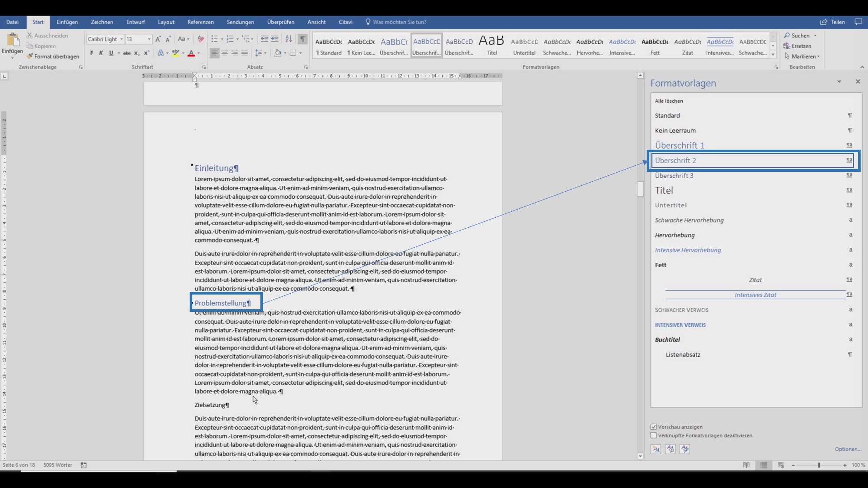Expand the numbered list options

pyautogui.click(x=237, y=39)
